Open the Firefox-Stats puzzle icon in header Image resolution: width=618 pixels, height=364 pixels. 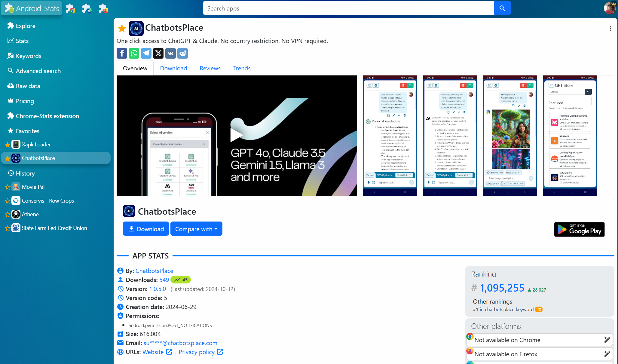103,8
